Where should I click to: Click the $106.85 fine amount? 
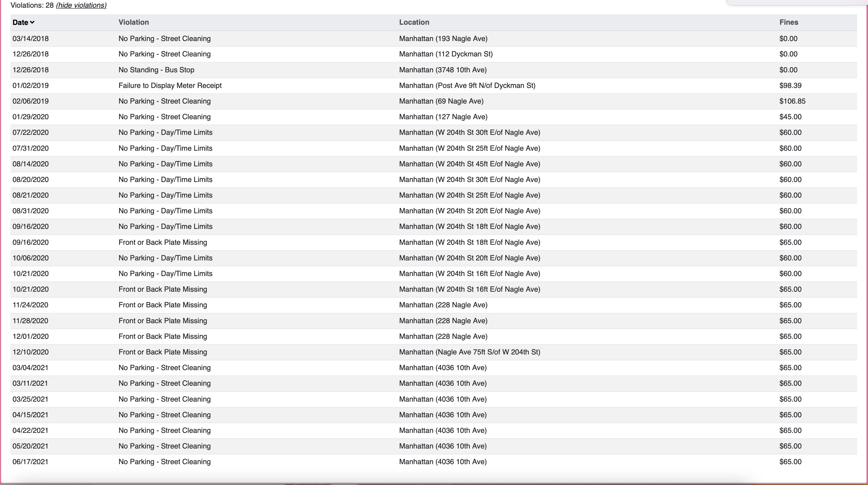click(x=792, y=102)
